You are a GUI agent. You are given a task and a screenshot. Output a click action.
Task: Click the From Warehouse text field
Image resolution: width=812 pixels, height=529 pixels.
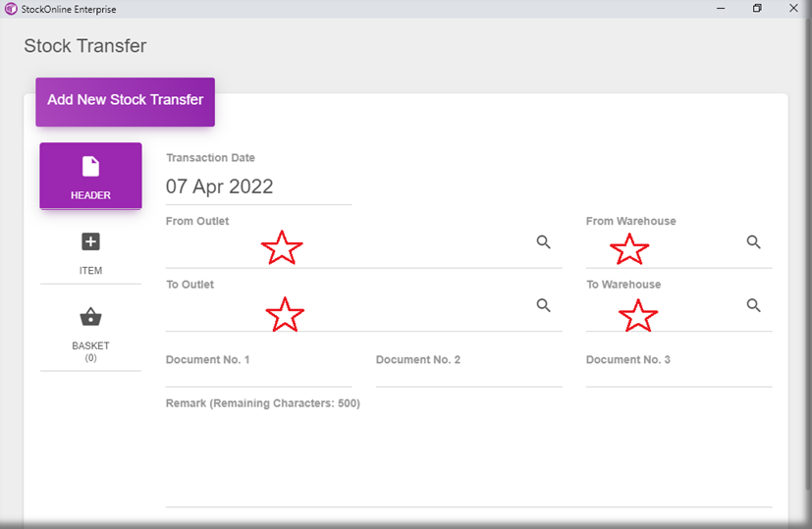coord(663,250)
